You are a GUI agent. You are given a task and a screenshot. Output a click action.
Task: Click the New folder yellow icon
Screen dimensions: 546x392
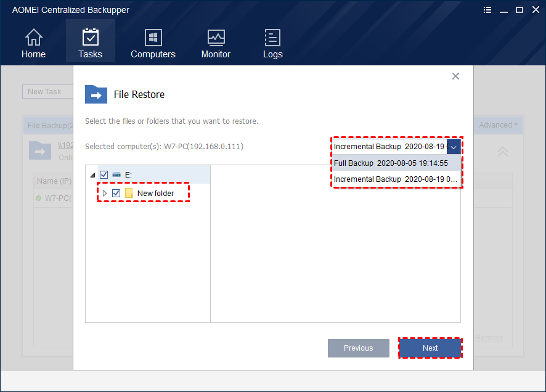tap(129, 193)
